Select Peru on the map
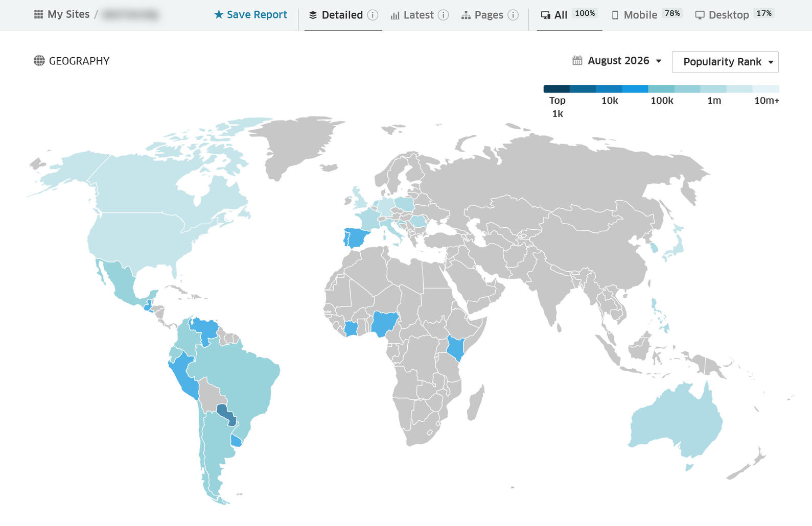The image size is (812, 526). [184, 375]
